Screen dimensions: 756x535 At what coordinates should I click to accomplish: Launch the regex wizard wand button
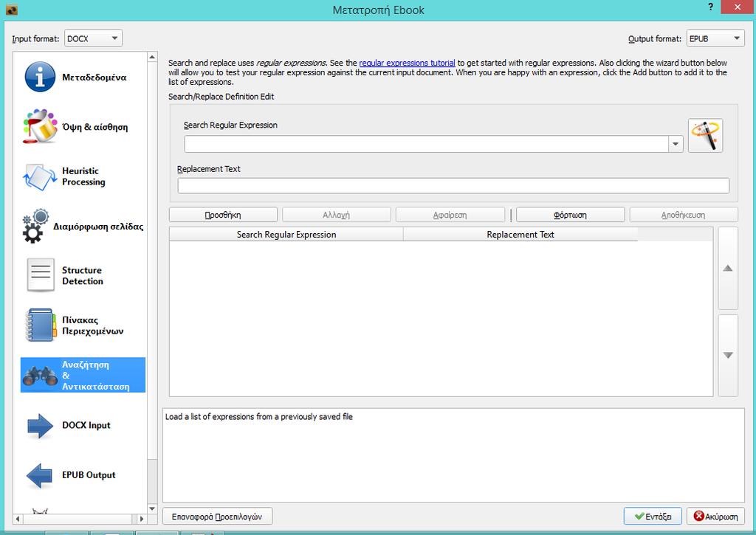(x=705, y=136)
